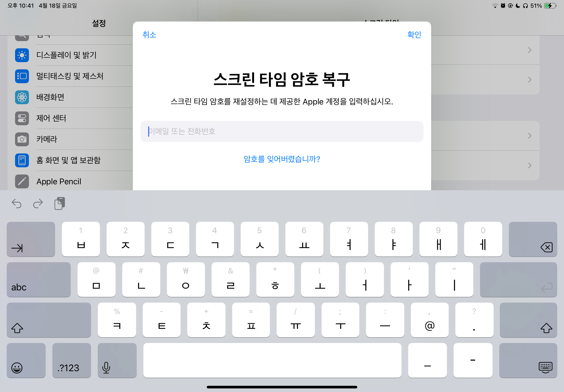Click 암호를 잊어버렸습니까? link

[282, 159]
